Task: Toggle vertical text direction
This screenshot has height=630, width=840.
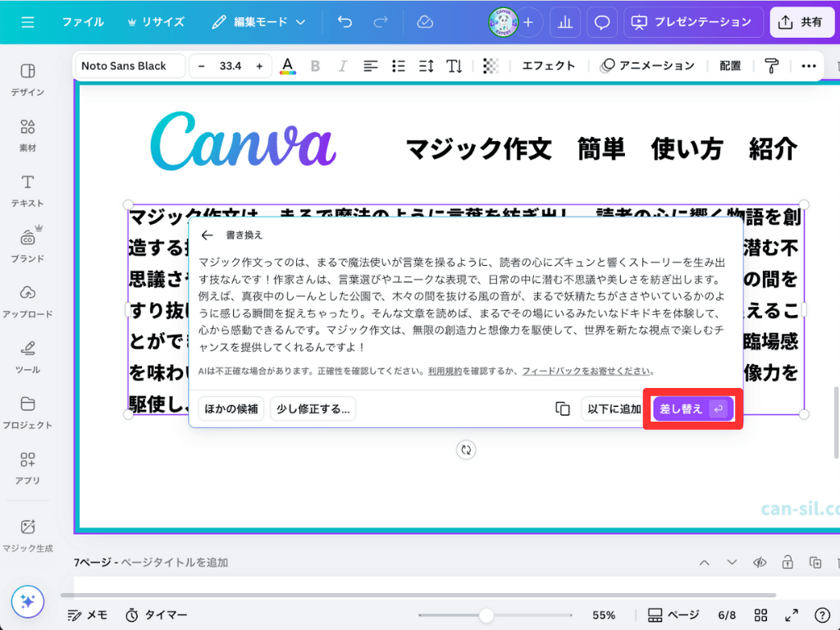Action: [x=454, y=66]
